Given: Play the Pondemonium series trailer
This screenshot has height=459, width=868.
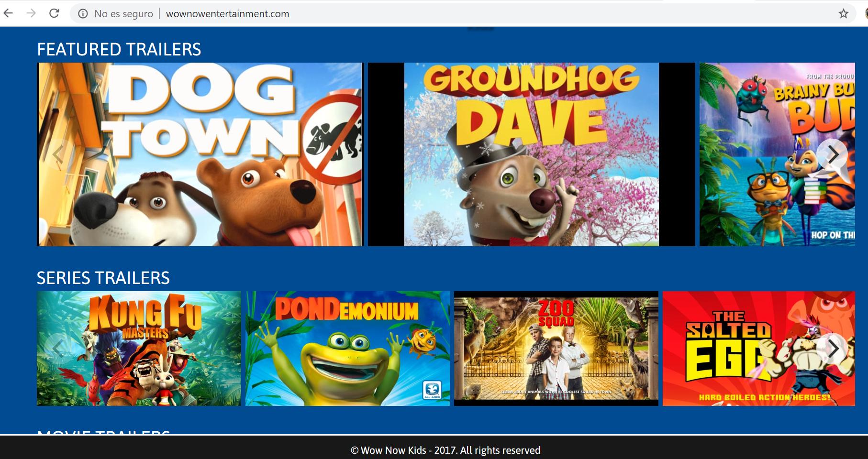Looking at the screenshot, I should (x=347, y=349).
